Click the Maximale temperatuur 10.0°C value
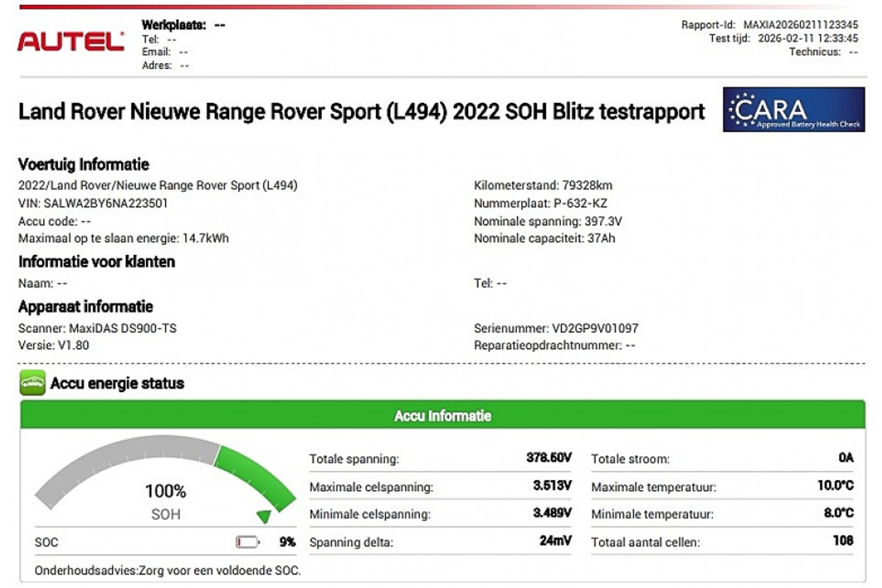This screenshot has width=882, height=588. click(835, 486)
